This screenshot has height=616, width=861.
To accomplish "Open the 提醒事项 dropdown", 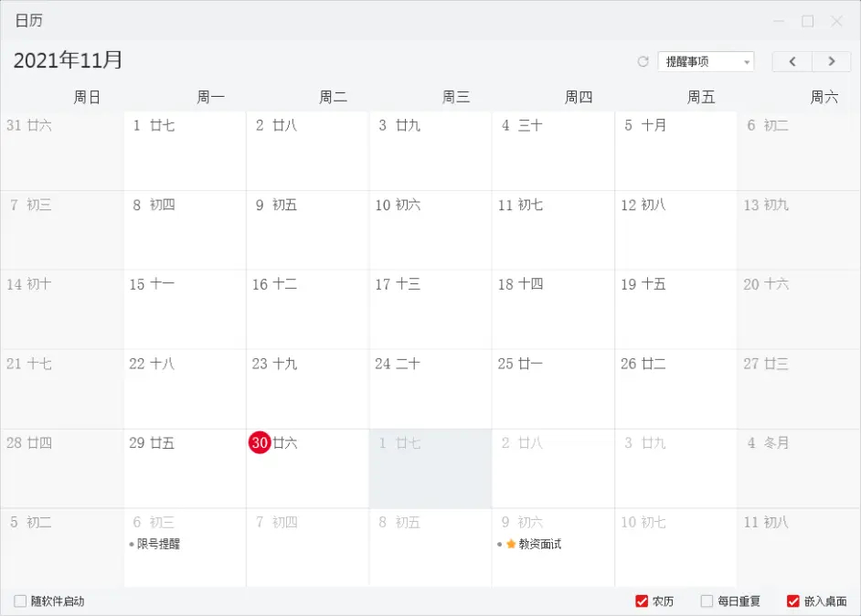I will point(706,62).
